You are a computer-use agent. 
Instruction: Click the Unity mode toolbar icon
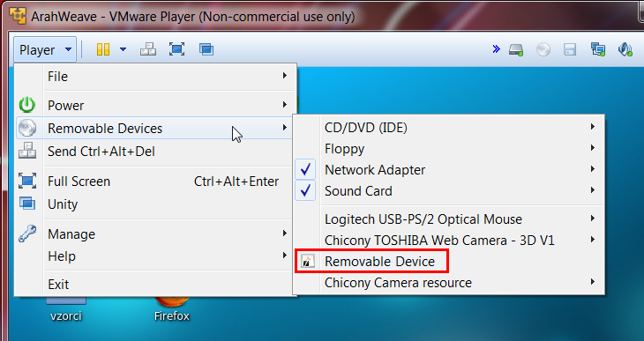click(x=206, y=49)
